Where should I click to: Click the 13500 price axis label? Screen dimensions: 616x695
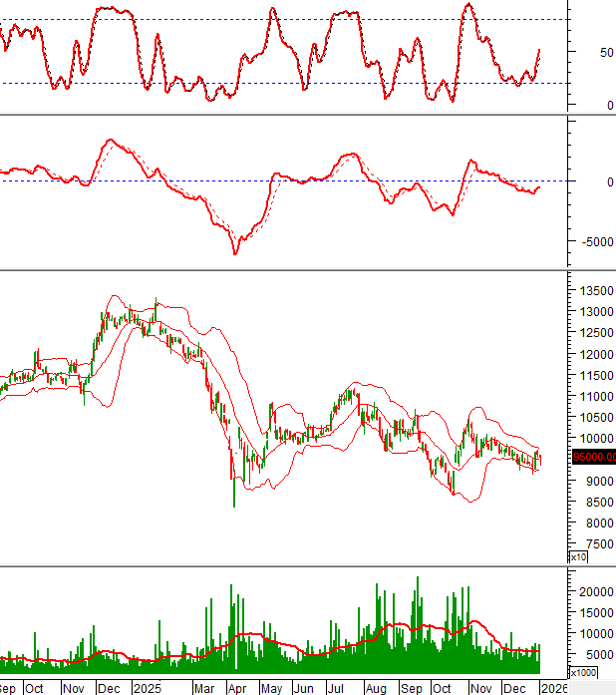592,291
